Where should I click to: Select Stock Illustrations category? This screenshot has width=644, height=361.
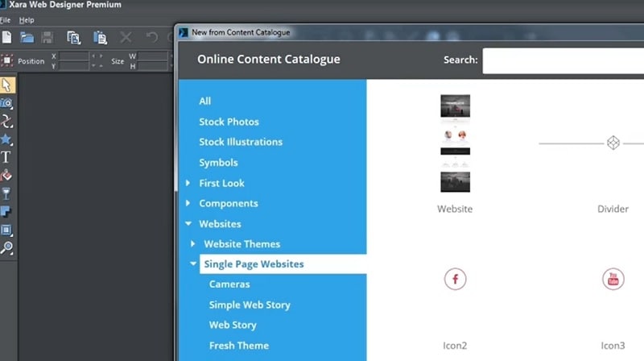tap(241, 142)
